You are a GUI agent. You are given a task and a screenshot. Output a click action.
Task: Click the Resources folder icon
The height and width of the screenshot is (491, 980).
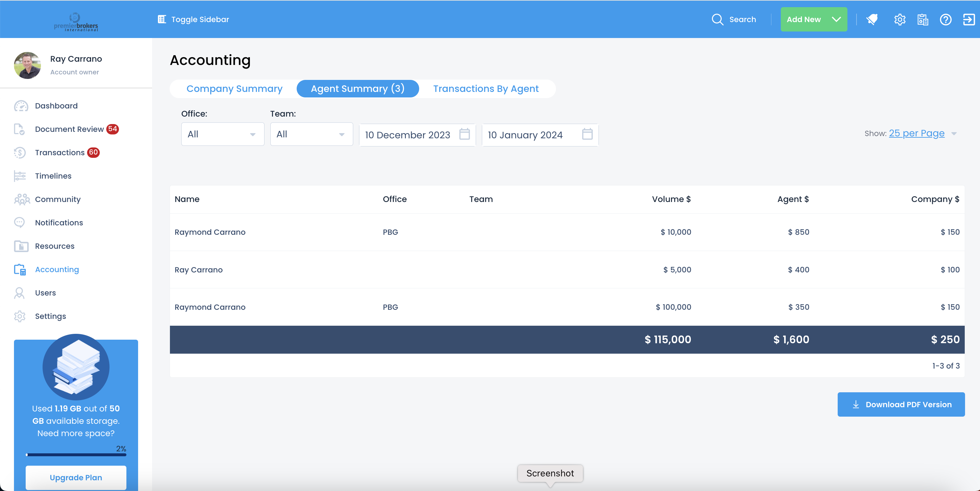(21, 246)
